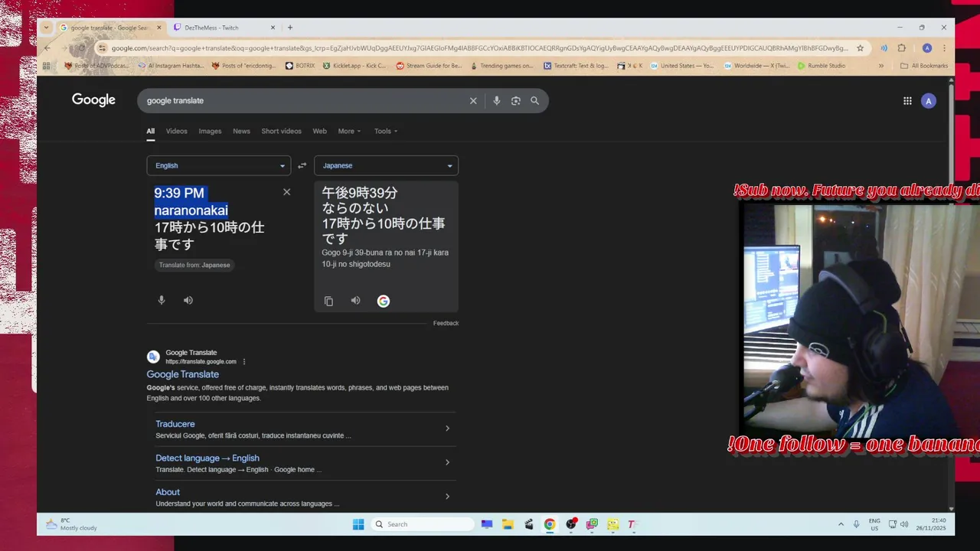Expand the Tools search menu

pos(386,131)
